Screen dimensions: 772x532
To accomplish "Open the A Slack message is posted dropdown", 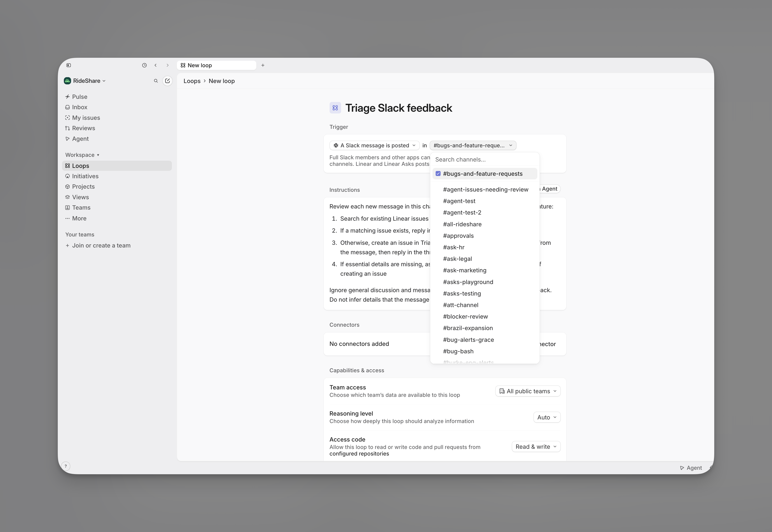I will coord(374,146).
